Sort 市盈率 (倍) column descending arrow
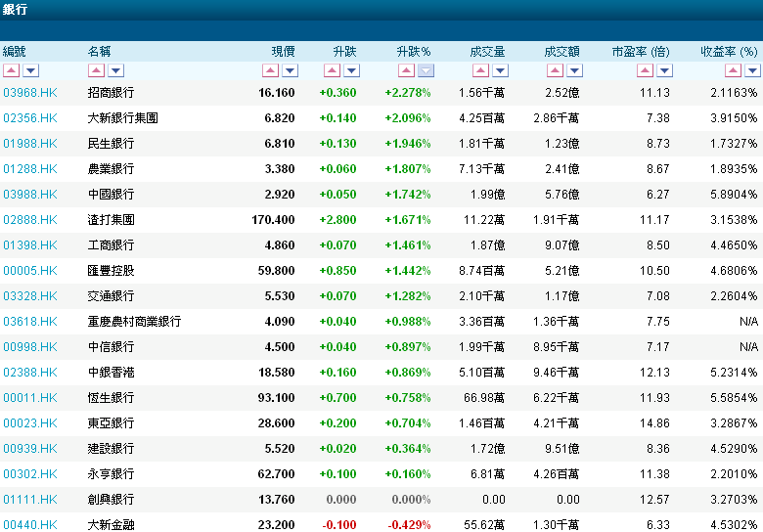The height and width of the screenshot is (532, 763). pos(665,71)
